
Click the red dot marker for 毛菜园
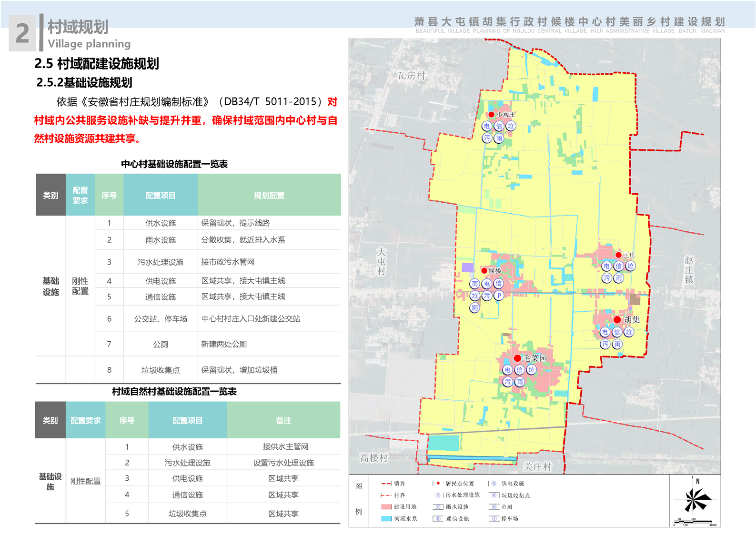click(517, 358)
